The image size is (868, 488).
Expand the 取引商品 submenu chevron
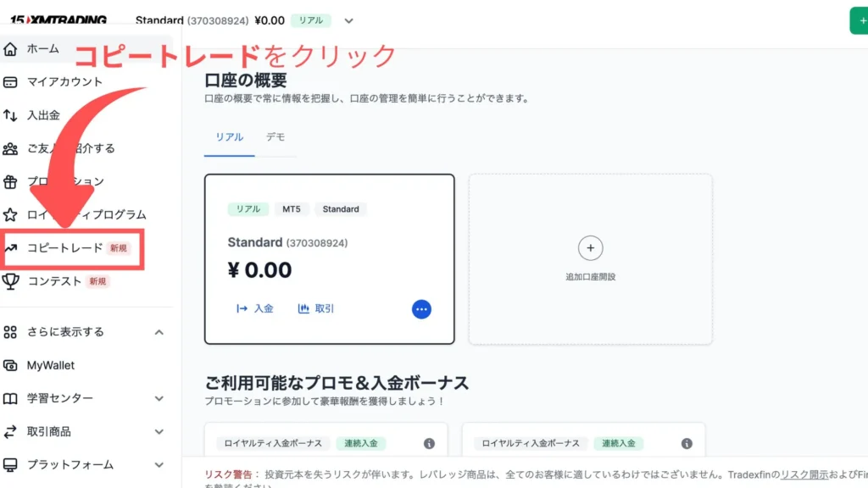tap(159, 432)
